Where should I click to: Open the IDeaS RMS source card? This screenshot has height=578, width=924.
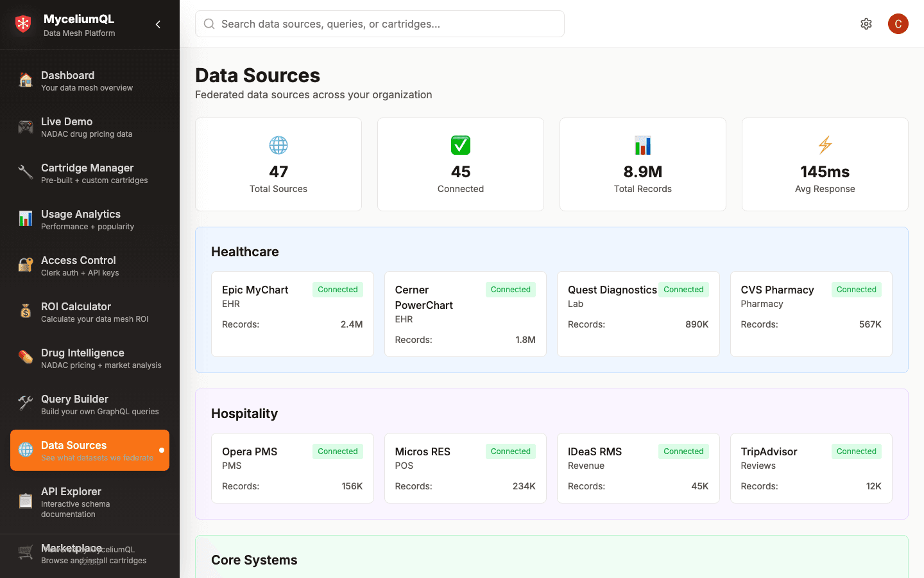638,468
